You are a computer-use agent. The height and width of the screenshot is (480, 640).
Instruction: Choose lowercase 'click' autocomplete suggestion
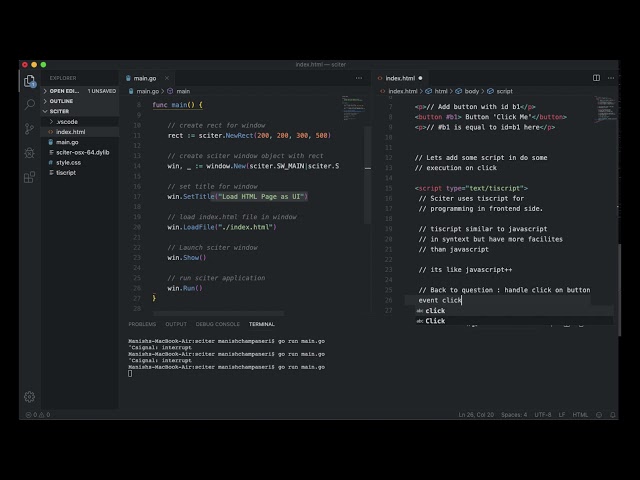tap(514, 311)
